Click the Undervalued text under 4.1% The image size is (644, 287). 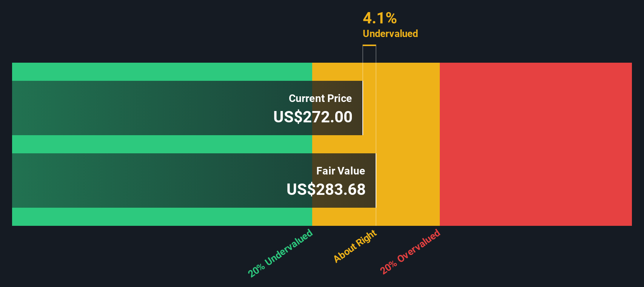click(x=390, y=34)
